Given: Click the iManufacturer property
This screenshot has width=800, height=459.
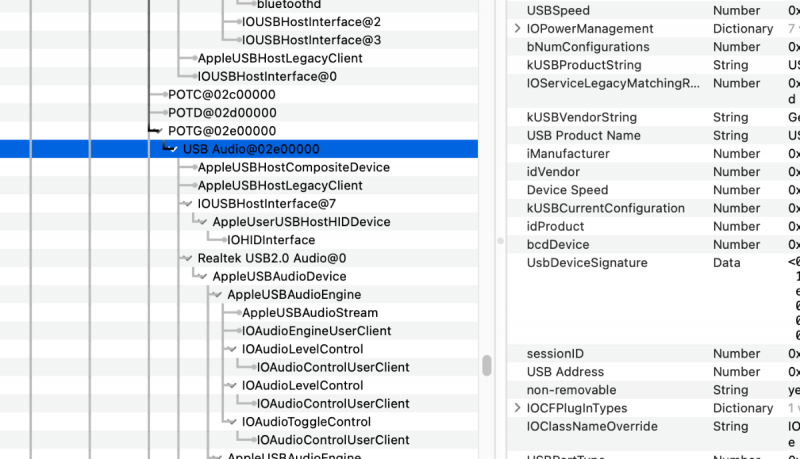Looking at the screenshot, I should [568, 154].
